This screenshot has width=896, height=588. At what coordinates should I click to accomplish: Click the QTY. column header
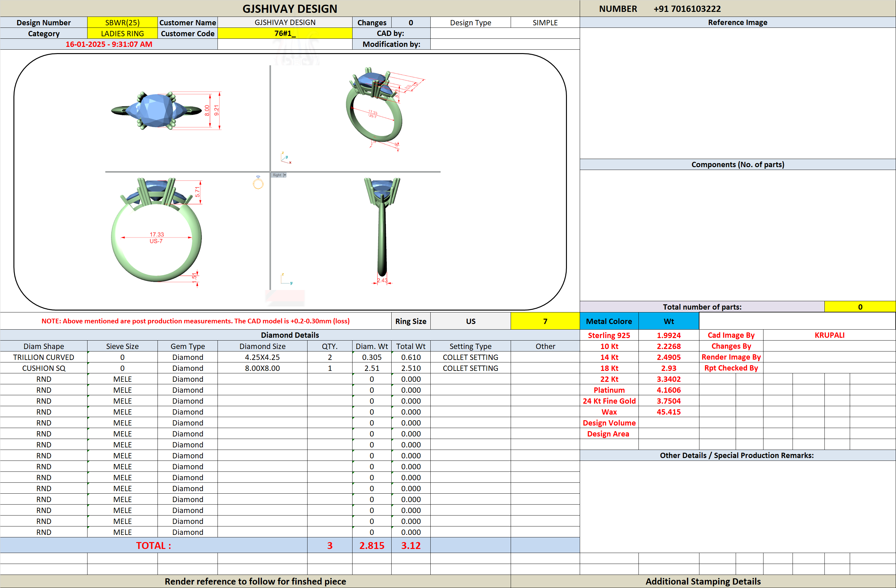point(330,346)
